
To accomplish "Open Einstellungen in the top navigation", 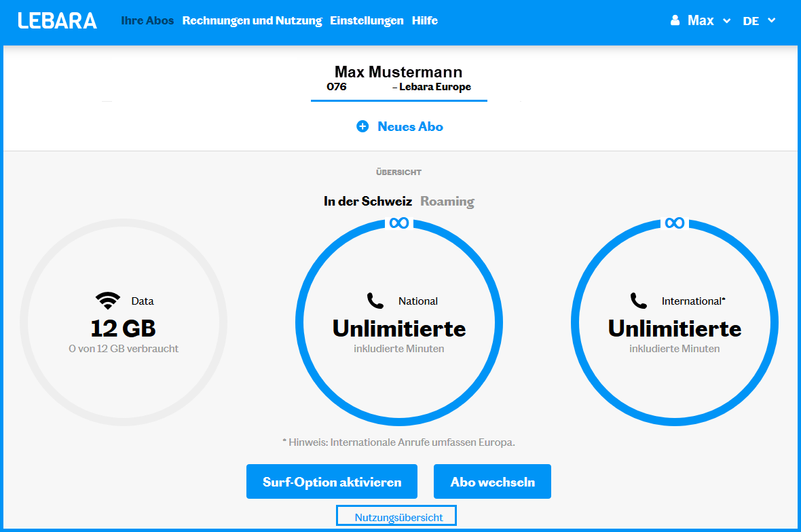I will tap(367, 20).
